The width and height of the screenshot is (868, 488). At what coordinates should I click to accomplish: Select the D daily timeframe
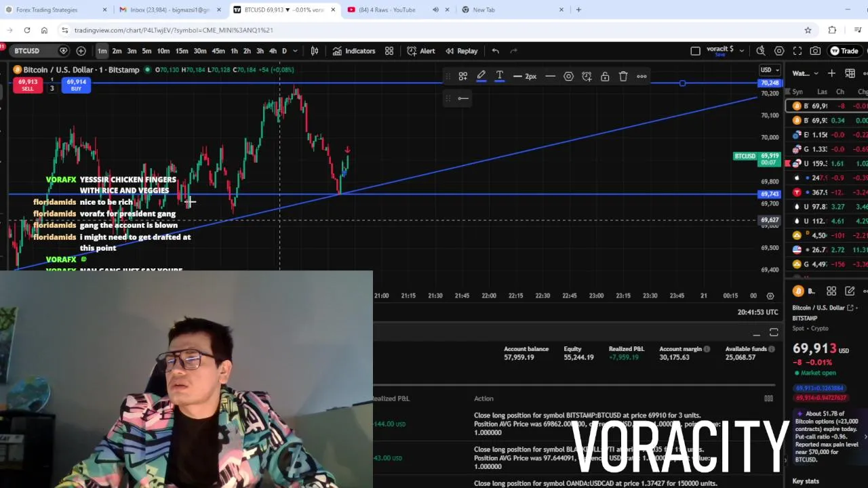[284, 51]
